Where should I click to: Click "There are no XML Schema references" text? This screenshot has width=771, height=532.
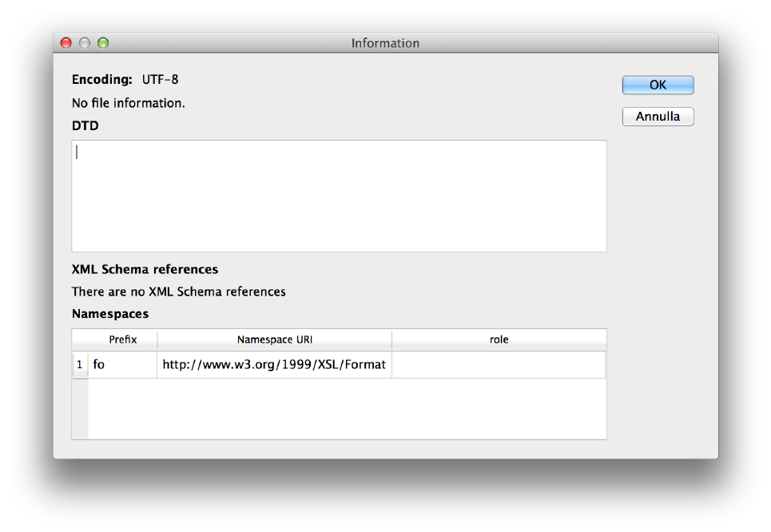coord(178,292)
